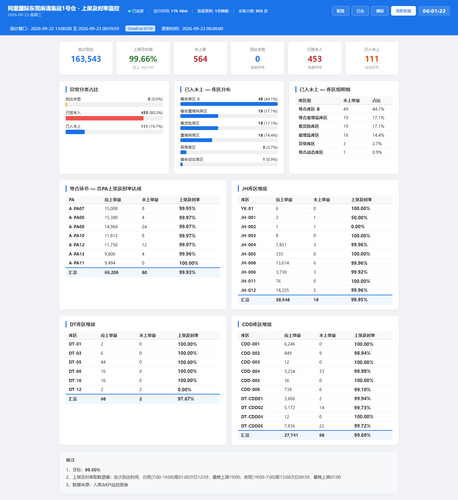458x500 pixels.
Task: Select the A-PA10 row label
Action: point(77,236)
